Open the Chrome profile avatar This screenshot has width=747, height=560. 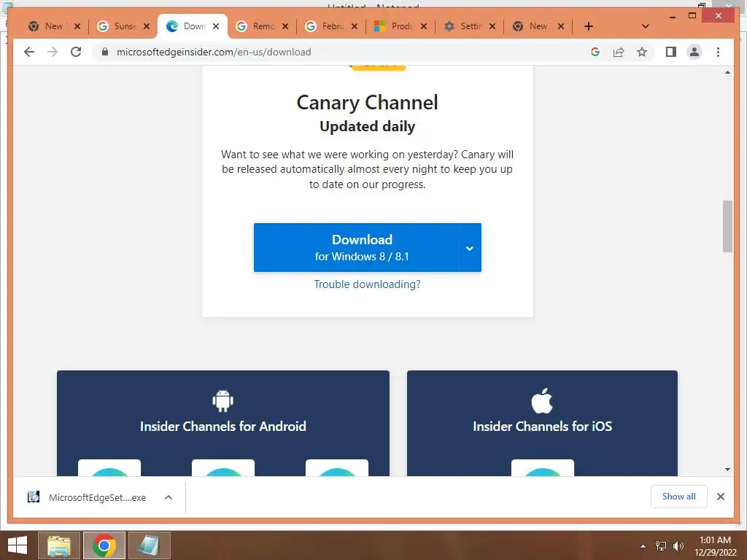tap(694, 52)
